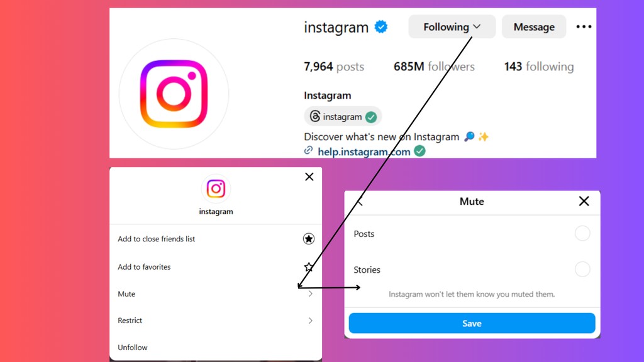Click the favorites star outline icon
The width and height of the screenshot is (644, 362).
(x=308, y=266)
